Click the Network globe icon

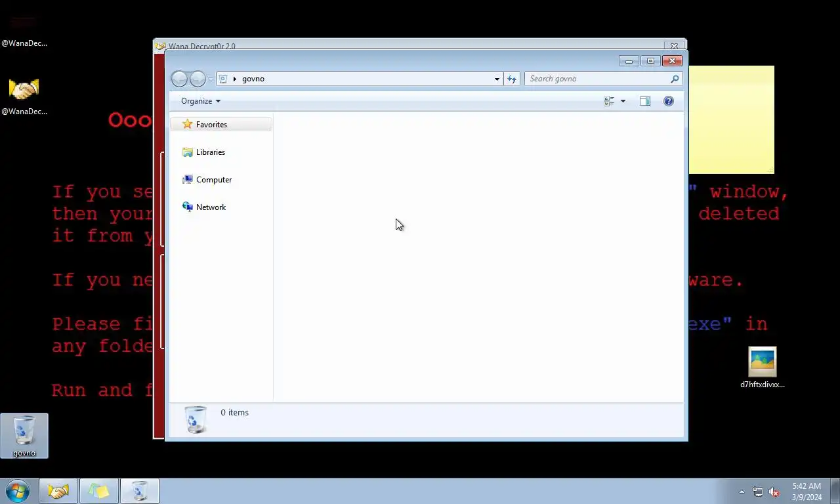coord(188,207)
